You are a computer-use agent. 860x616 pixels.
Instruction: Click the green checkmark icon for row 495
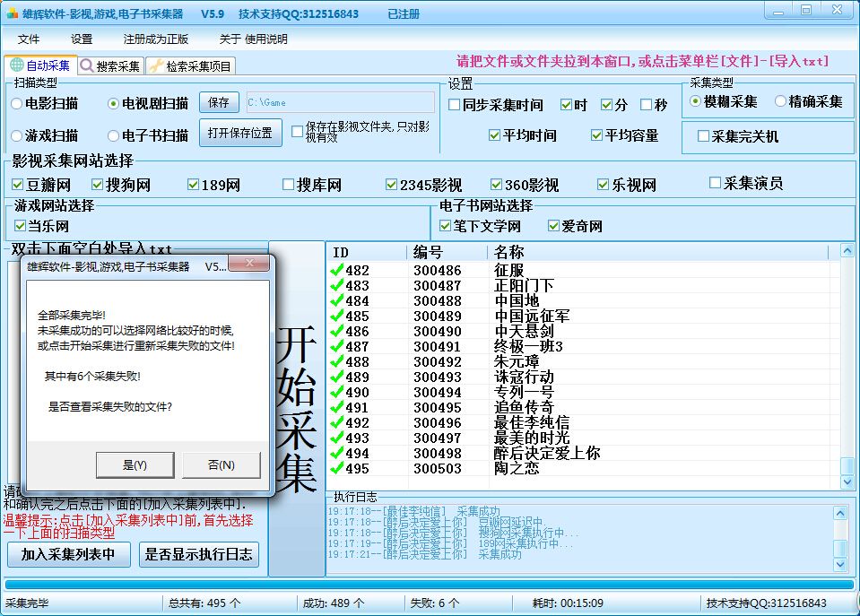pyautogui.click(x=337, y=468)
